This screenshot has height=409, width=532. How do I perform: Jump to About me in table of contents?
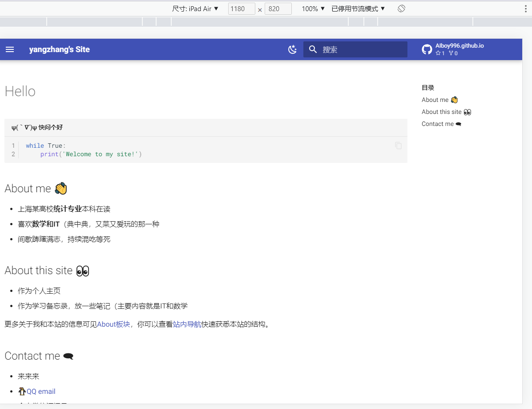[439, 100]
